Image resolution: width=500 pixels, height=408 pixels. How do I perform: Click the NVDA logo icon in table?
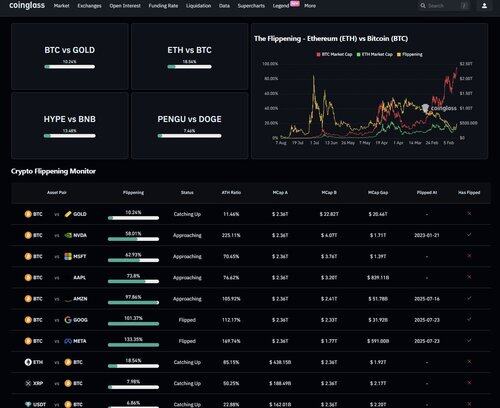coord(68,235)
